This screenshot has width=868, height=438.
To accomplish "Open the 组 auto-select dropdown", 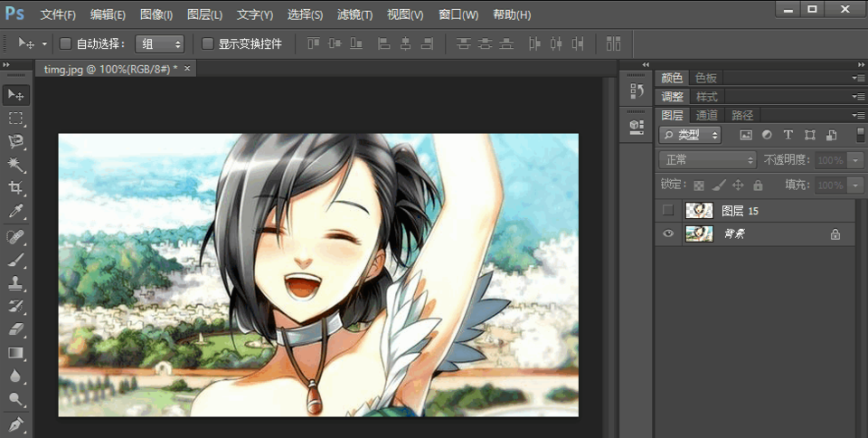I will coord(159,43).
